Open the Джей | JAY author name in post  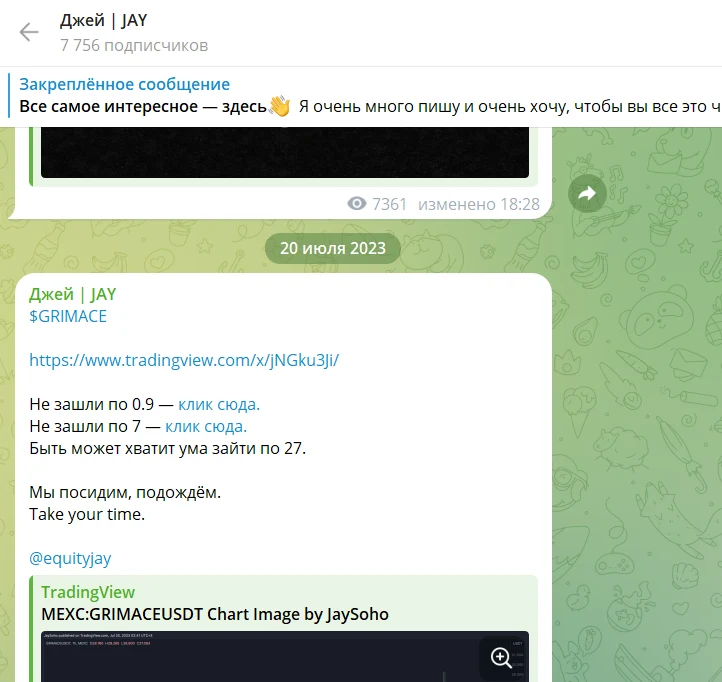tap(73, 294)
